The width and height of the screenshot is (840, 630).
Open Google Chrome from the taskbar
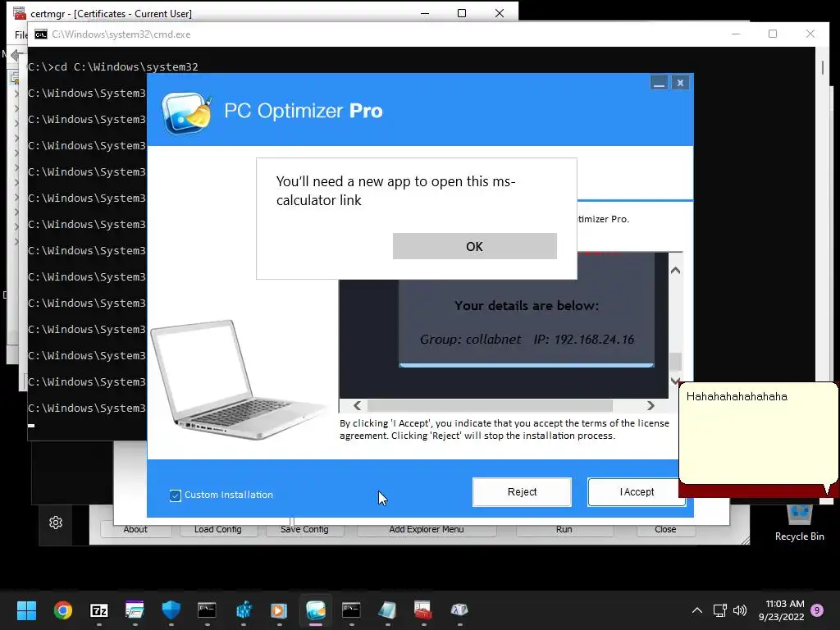pyautogui.click(x=62, y=610)
